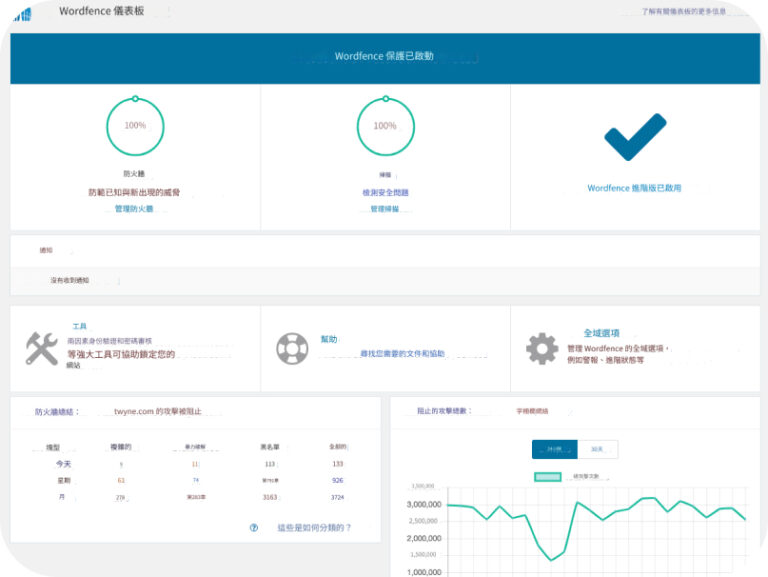Open the 全域選項 global options link
768x577 pixels.
(x=601, y=333)
